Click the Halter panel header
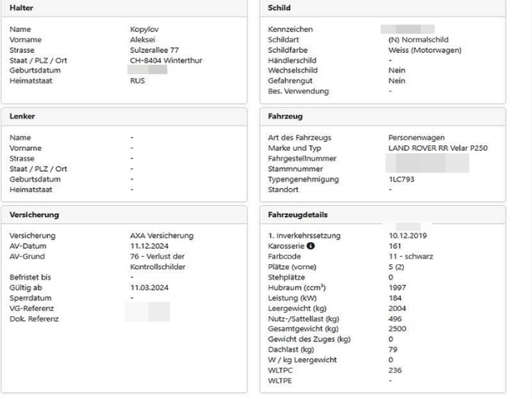The width and height of the screenshot is (532, 399). click(x=124, y=8)
